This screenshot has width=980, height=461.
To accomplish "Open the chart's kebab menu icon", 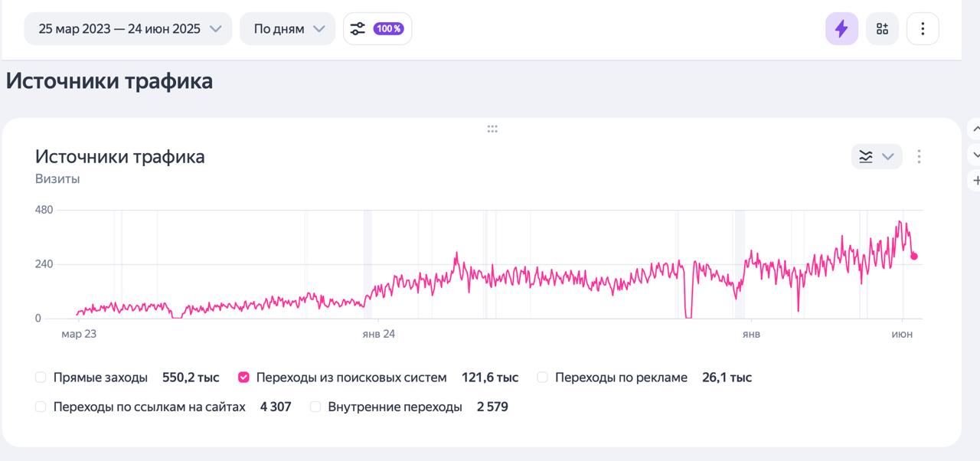I will click(919, 156).
